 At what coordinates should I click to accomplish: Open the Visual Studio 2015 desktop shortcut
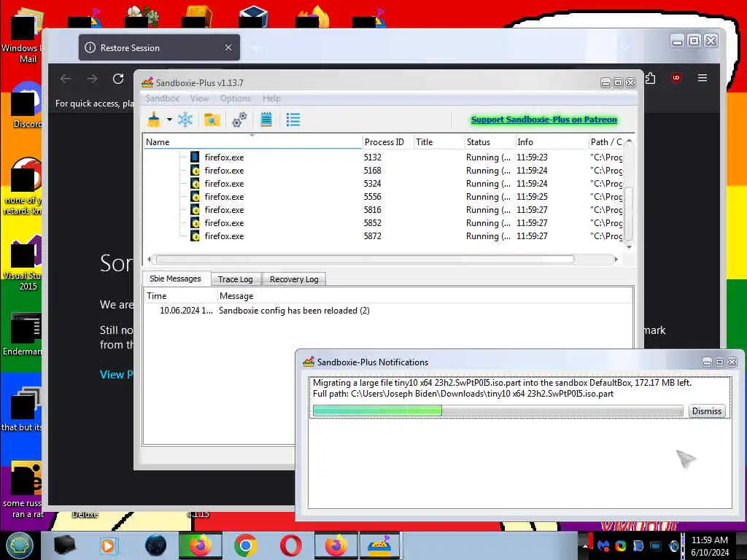[x=23, y=262]
